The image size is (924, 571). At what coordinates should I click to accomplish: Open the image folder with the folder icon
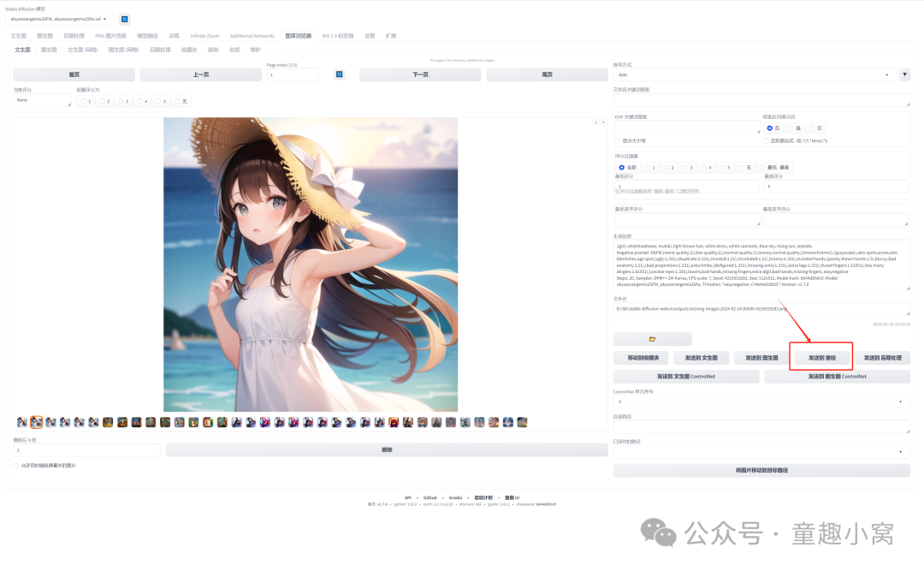[x=652, y=339]
